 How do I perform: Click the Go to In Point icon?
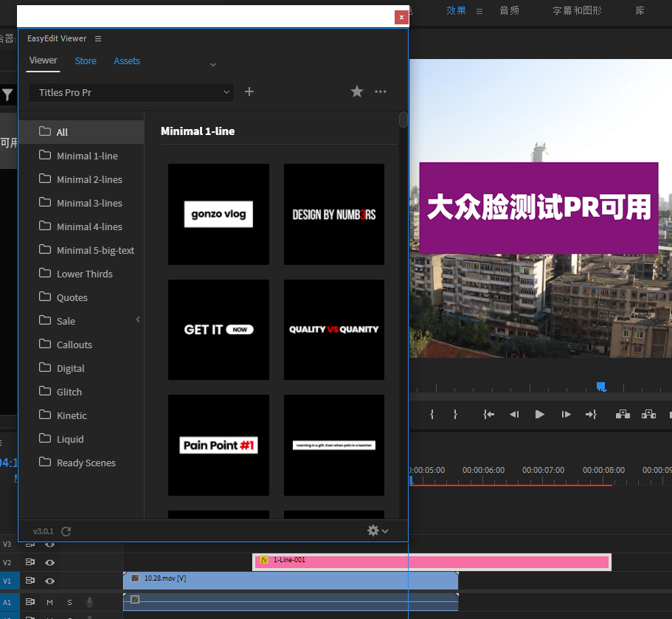pyautogui.click(x=488, y=415)
